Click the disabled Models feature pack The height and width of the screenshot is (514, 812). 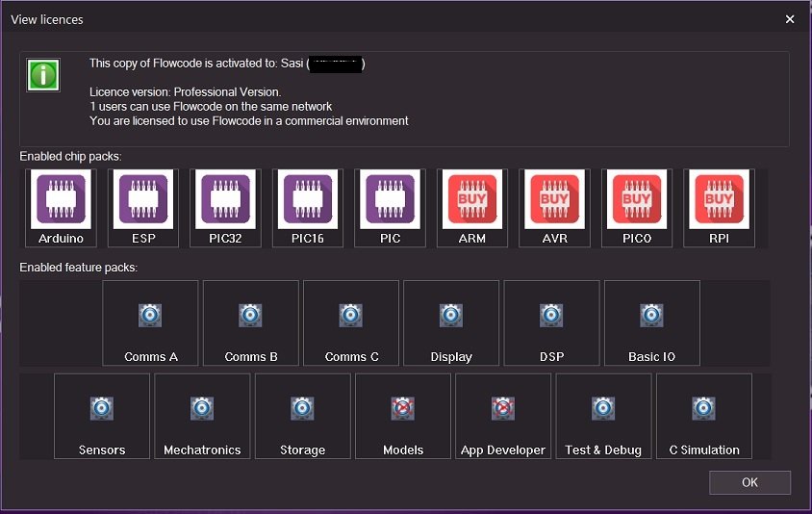(x=403, y=409)
